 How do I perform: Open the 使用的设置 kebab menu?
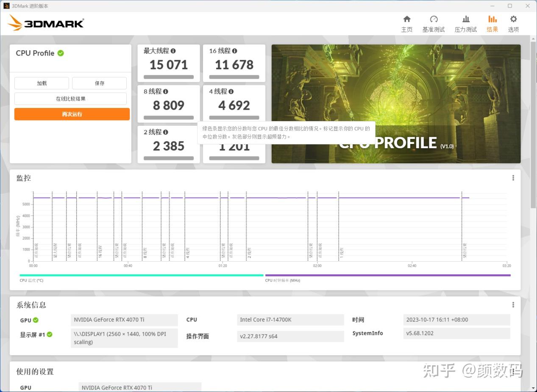click(x=513, y=371)
